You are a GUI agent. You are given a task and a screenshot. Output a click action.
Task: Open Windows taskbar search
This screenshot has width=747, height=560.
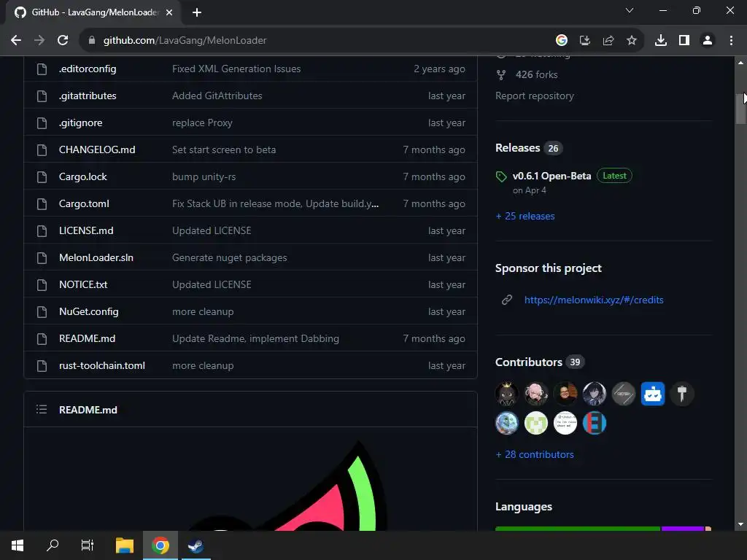[x=53, y=545]
